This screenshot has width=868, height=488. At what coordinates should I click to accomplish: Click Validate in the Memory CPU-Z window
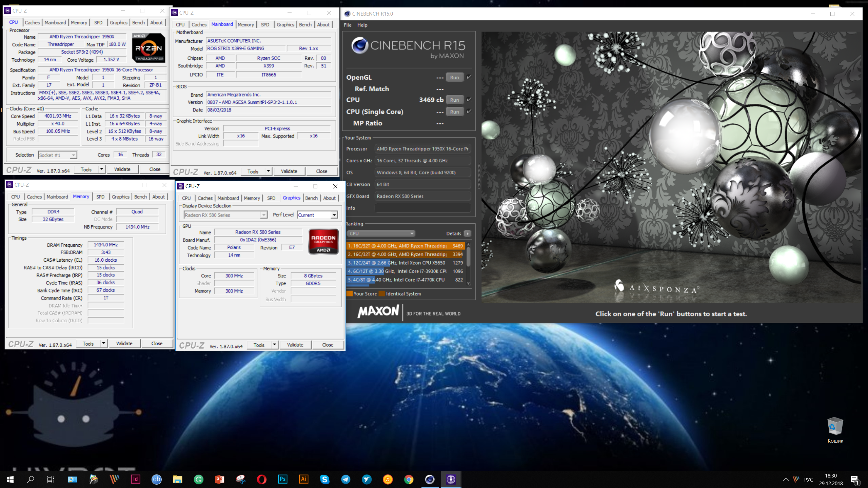pos(124,343)
